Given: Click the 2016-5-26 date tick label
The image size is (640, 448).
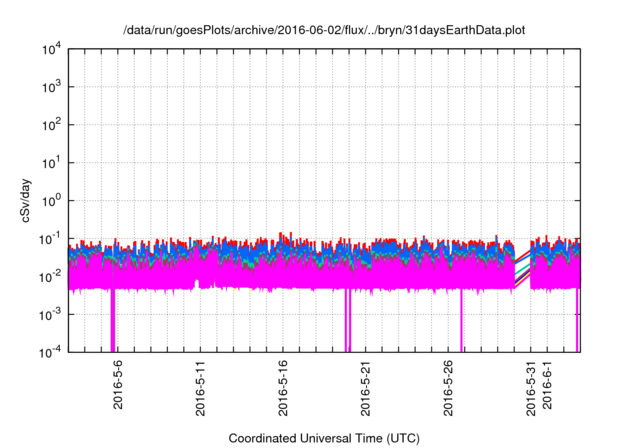Looking at the screenshot, I should 448,388.
